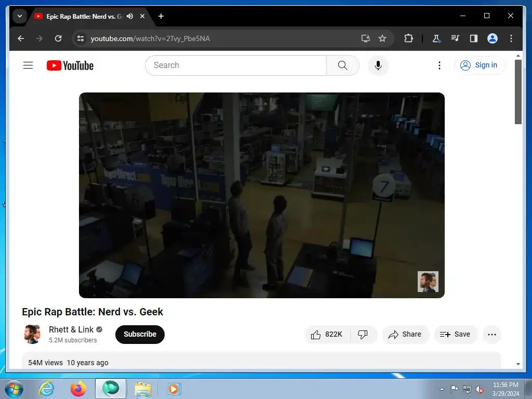The width and height of the screenshot is (532, 399).
Task: Open the YouTube guide hamburger menu
Action: (x=28, y=65)
